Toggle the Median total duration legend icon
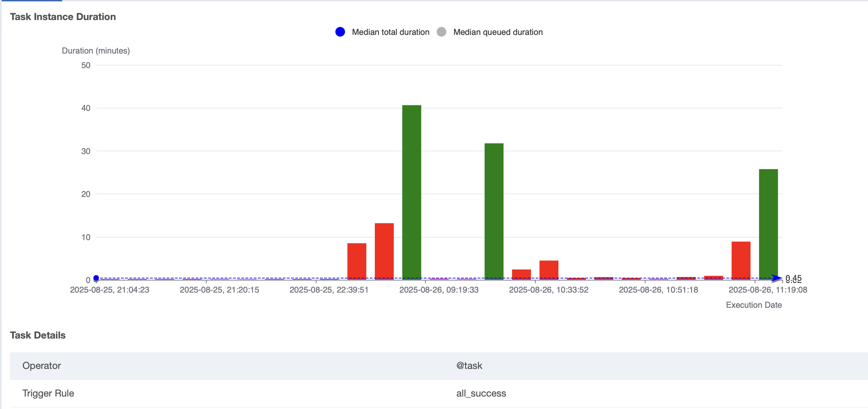 coord(340,32)
